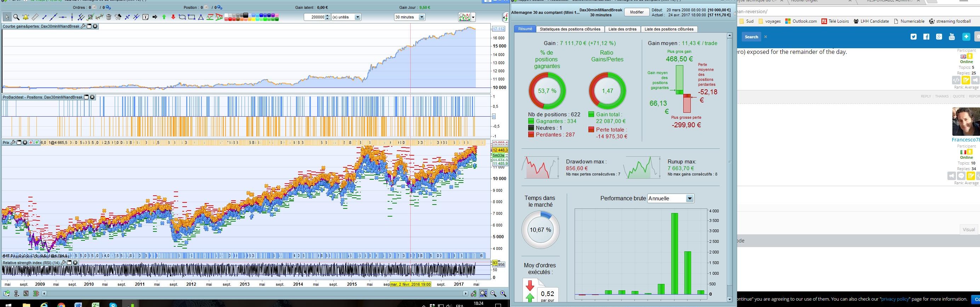The height and width of the screenshot is (307, 980).
Task: Place a red down arrow marker
Action: point(173,17)
